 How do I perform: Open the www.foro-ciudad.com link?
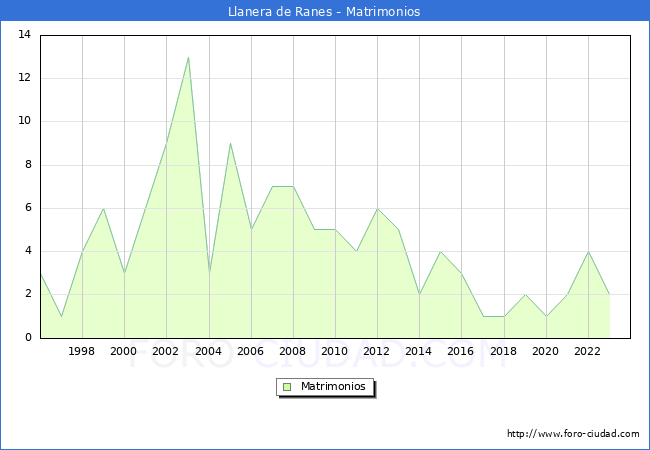[x=573, y=434]
